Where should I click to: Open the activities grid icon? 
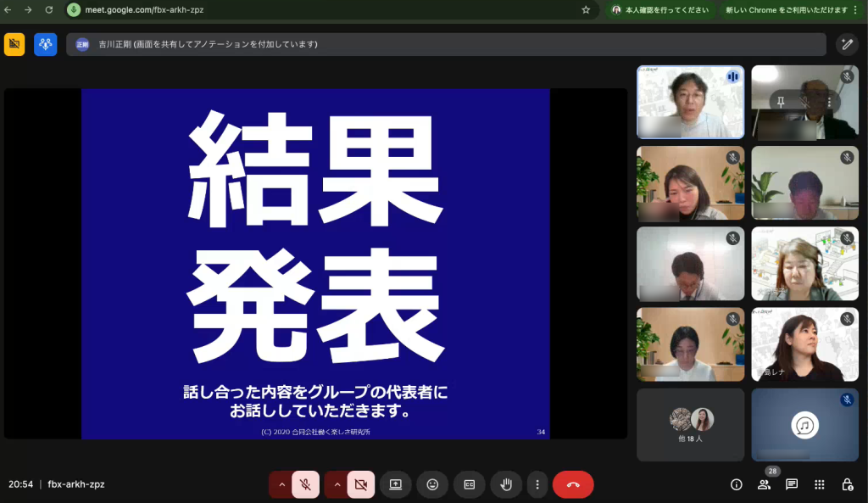click(819, 484)
